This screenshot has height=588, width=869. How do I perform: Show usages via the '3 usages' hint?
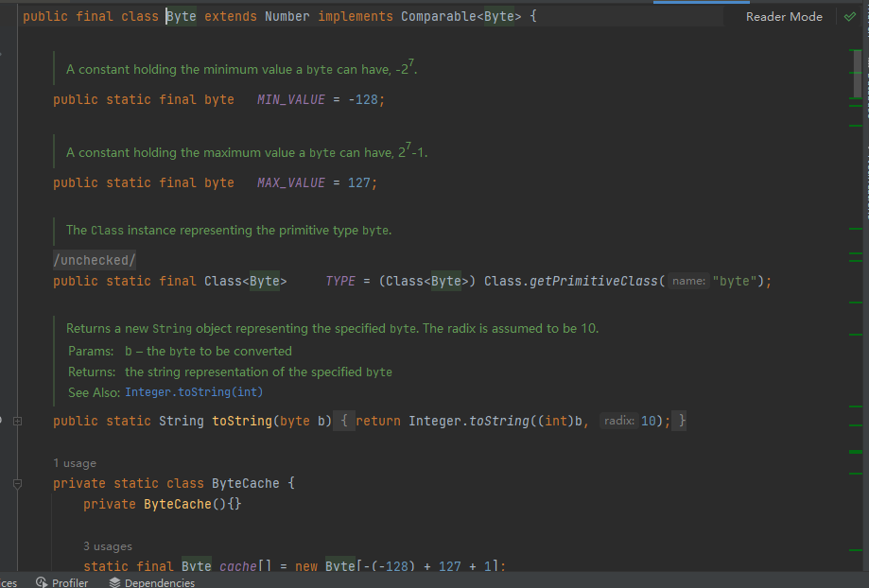[108, 545]
